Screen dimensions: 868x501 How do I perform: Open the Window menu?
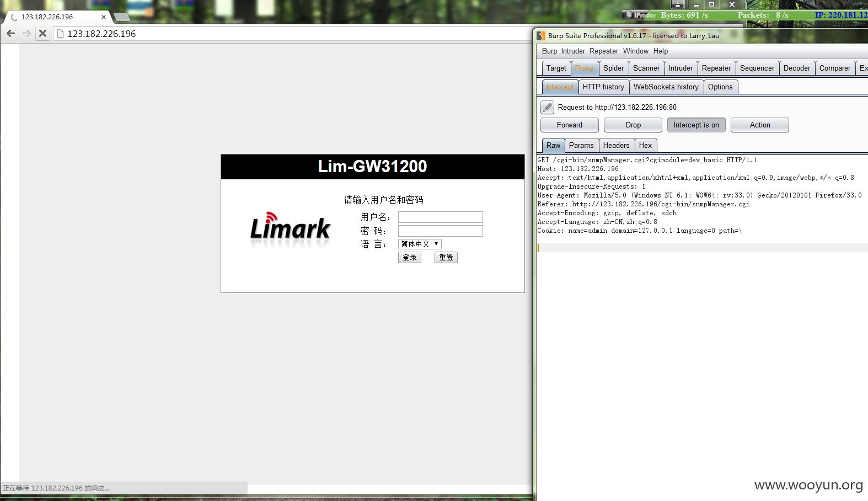pyautogui.click(x=636, y=51)
